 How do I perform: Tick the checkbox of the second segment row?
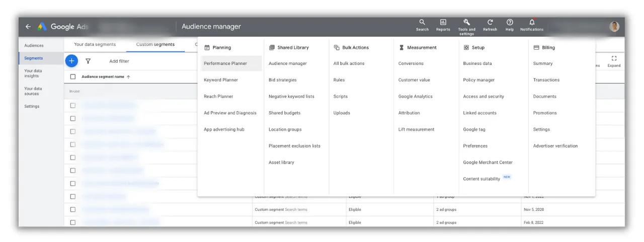[x=73, y=119]
